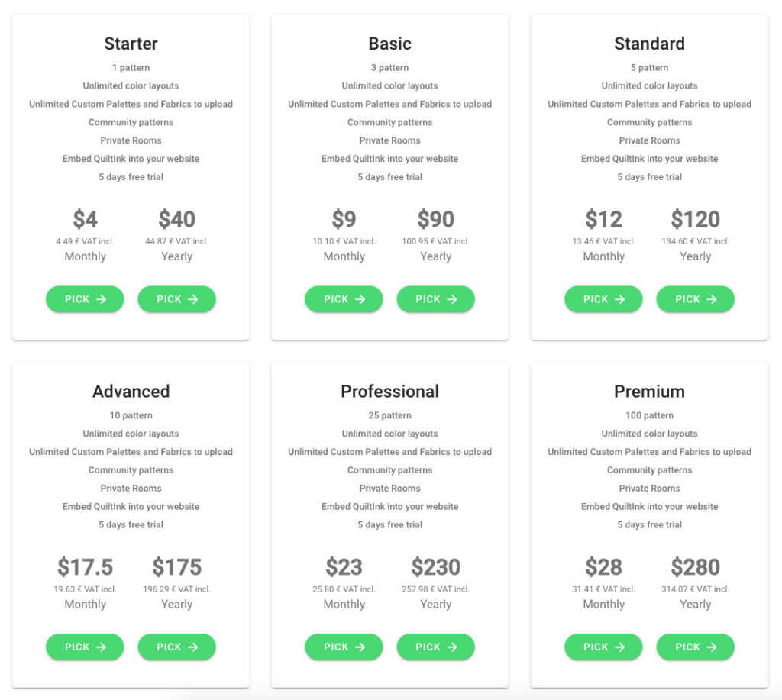The width and height of the screenshot is (782, 700).
Task: Click the $17.5 Advanced monthly price
Action: 85,567
